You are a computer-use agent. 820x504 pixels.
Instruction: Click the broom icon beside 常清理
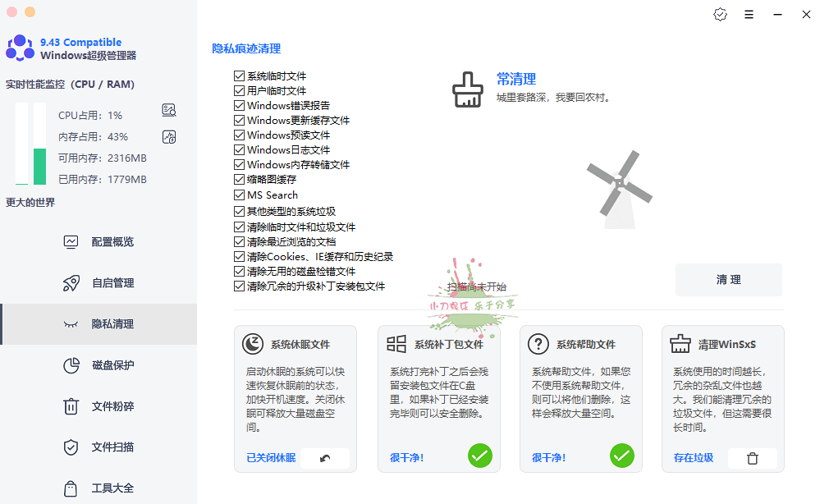pyautogui.click(x=468, y=89)
